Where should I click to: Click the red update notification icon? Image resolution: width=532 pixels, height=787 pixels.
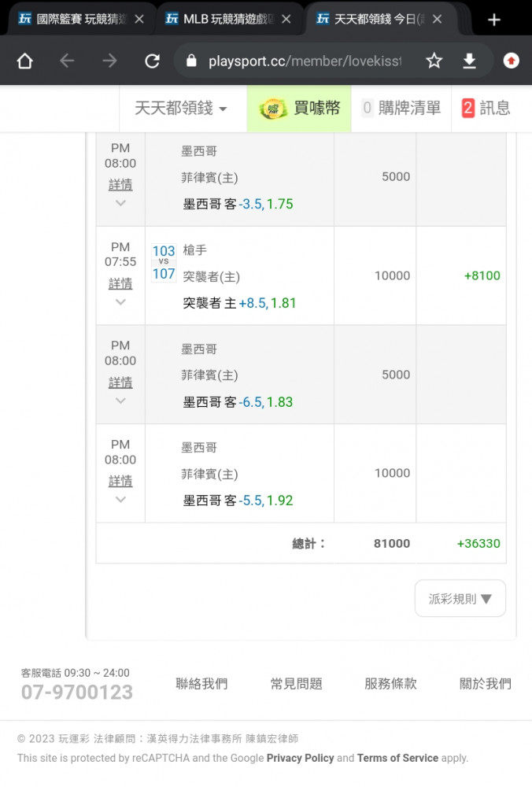coord(512,61)
